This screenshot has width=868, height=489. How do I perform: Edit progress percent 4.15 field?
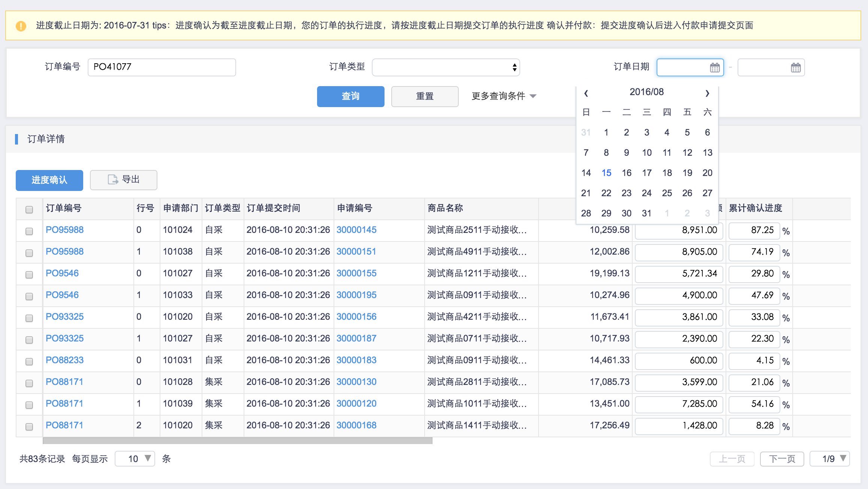point(754,361)
